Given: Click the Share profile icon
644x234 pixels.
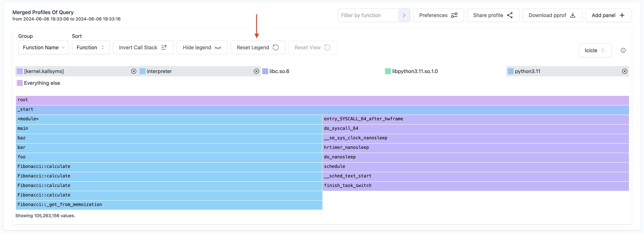Looking at the screenshot, I should tap(510, 15).
